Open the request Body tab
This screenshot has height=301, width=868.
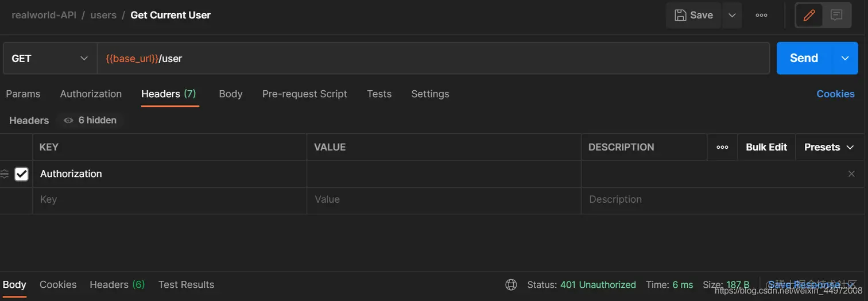click(x=231, y=94)
